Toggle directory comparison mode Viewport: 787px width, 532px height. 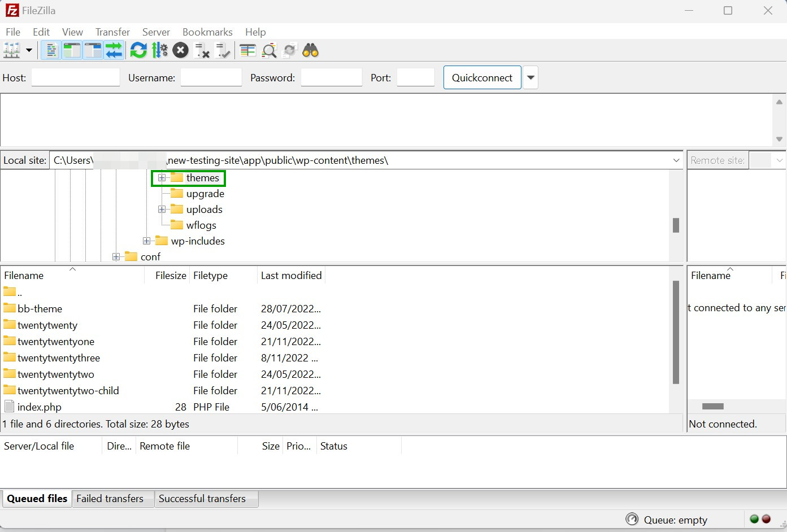coord(269,50)
